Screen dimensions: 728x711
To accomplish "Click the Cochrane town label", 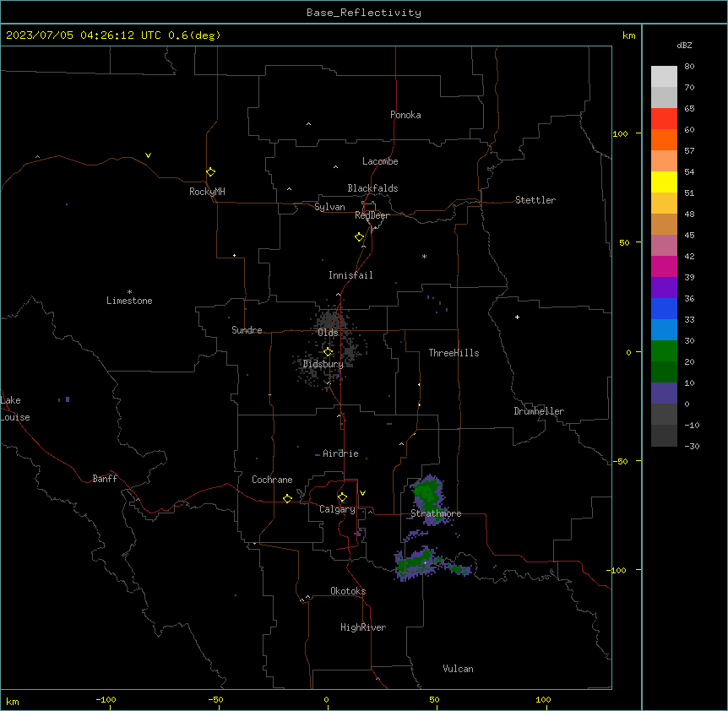I will coord(272,480).
